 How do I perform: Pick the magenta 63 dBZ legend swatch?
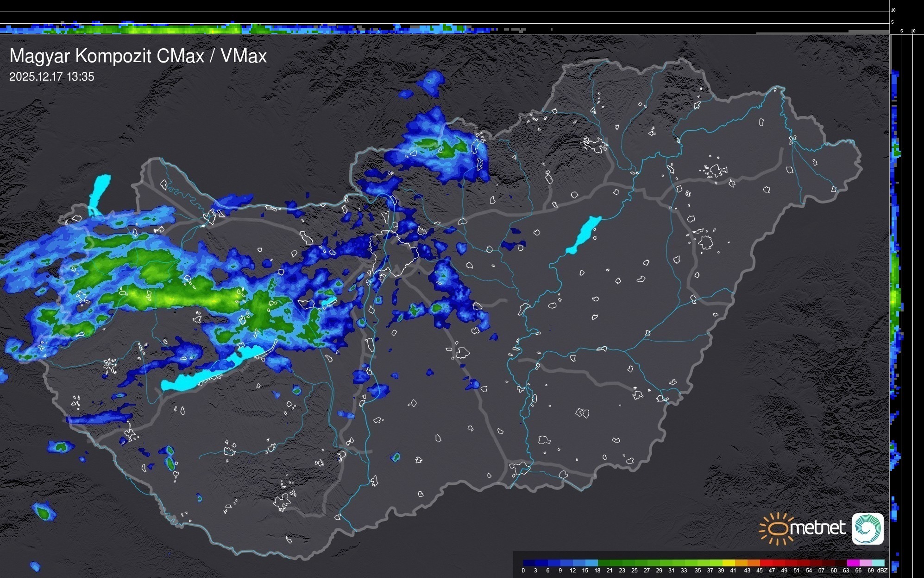pos(853,563)
